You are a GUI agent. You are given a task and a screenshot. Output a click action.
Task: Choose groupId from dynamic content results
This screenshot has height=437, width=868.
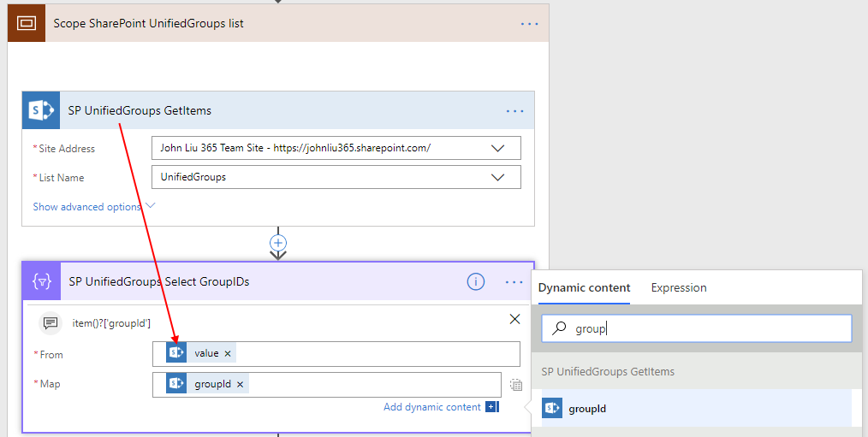click(587, 409)
